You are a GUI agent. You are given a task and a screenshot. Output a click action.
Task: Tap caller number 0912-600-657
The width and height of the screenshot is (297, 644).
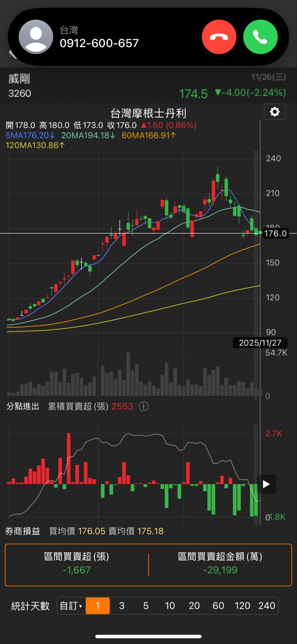click(x=99, y=43)
